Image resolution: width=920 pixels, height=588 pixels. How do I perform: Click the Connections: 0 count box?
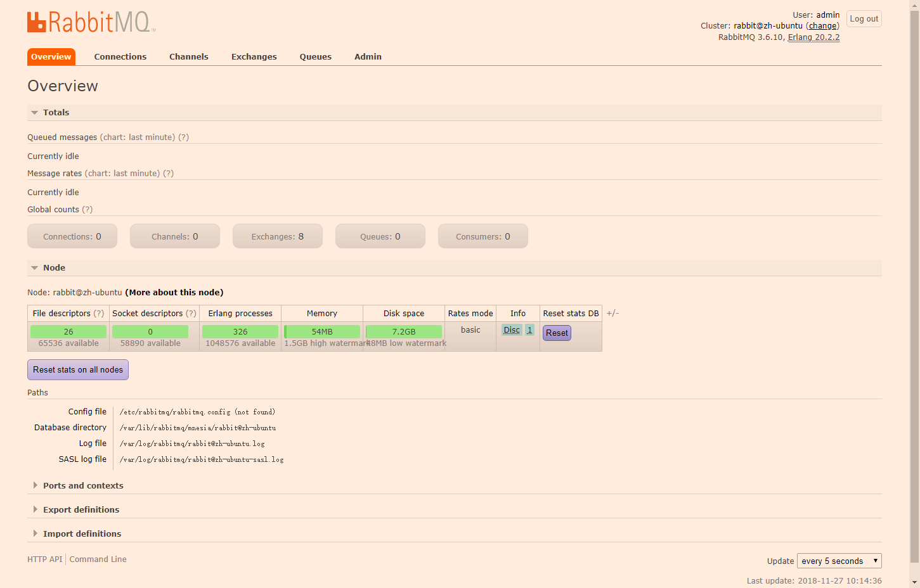click(x=72, y=236)
